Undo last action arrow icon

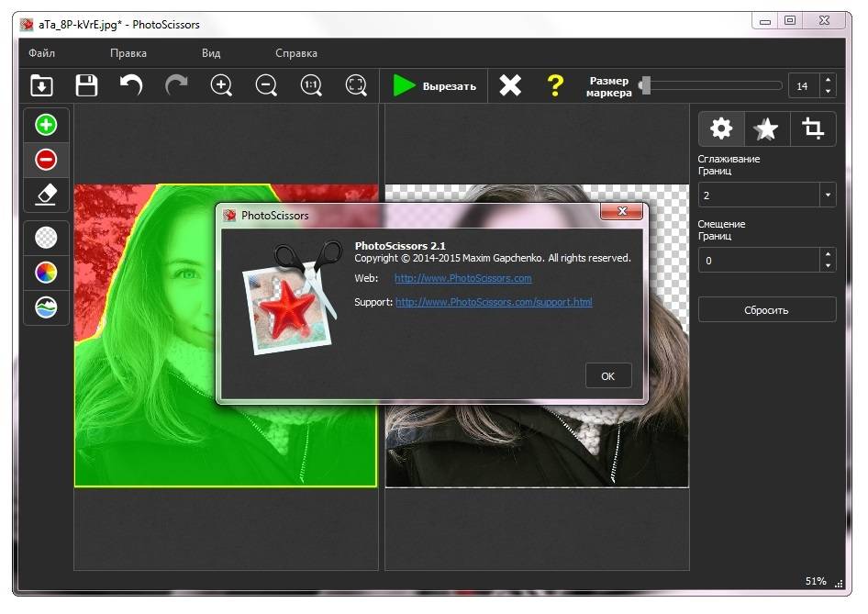[x=131, y=86]
